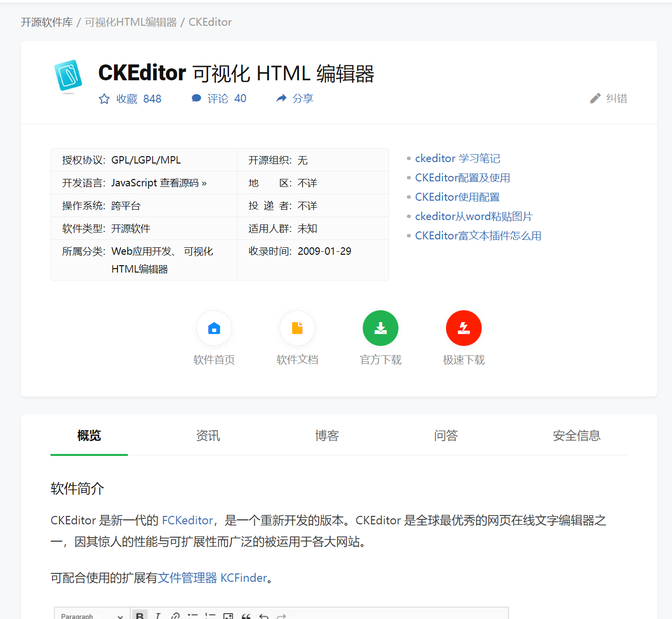The width and height of the screenshot is (672, 619).
Task: Open the FCKeditor link in description
Action: (187, 520)
